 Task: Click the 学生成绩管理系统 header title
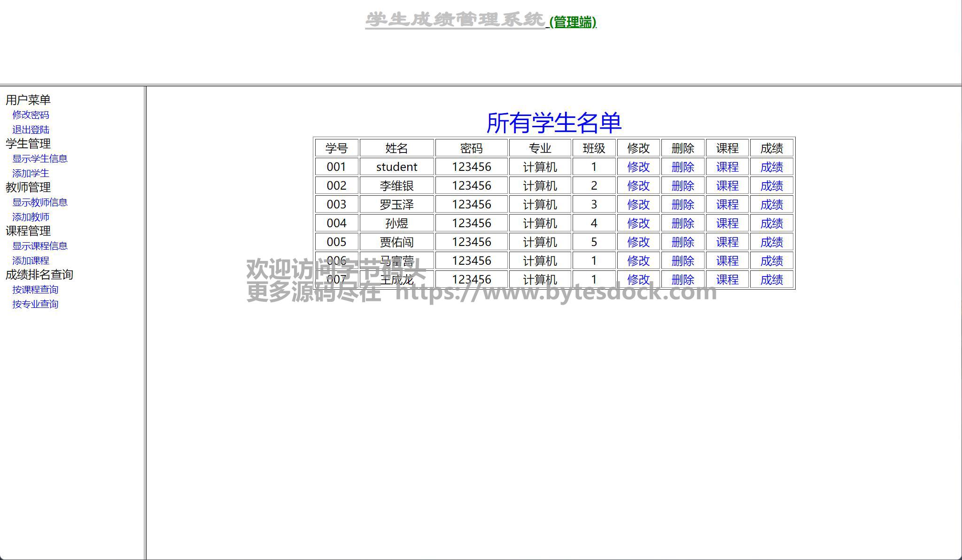tap(455, 20)
